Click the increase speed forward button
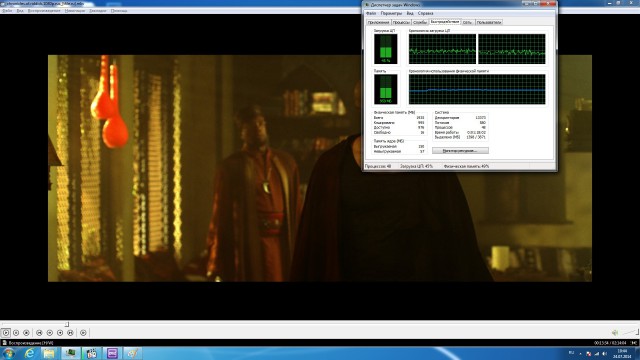 60,333
